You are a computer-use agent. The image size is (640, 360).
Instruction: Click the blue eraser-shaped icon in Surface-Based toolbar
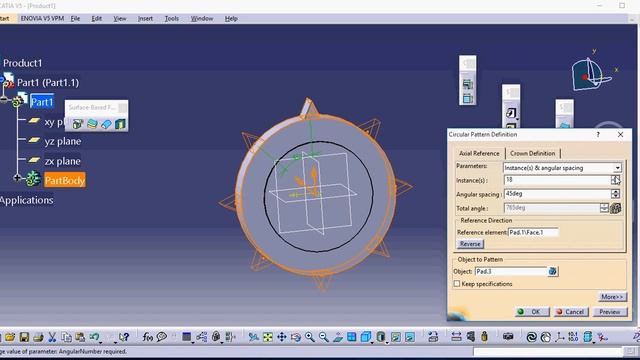point(106,124)
